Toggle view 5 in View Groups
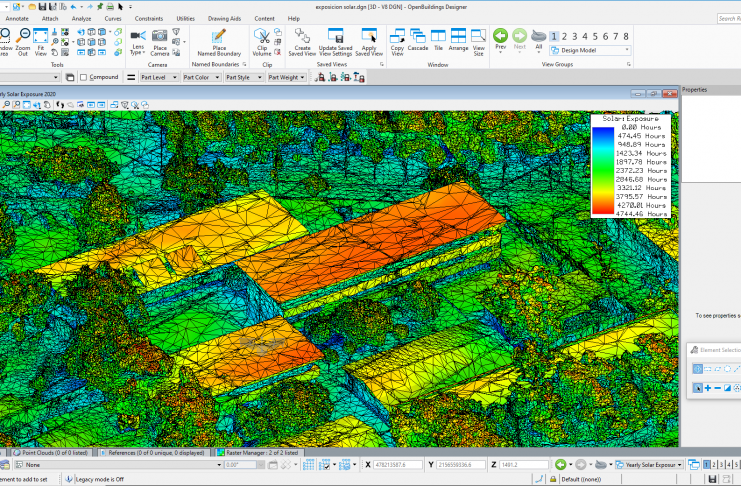 (596, 36)
